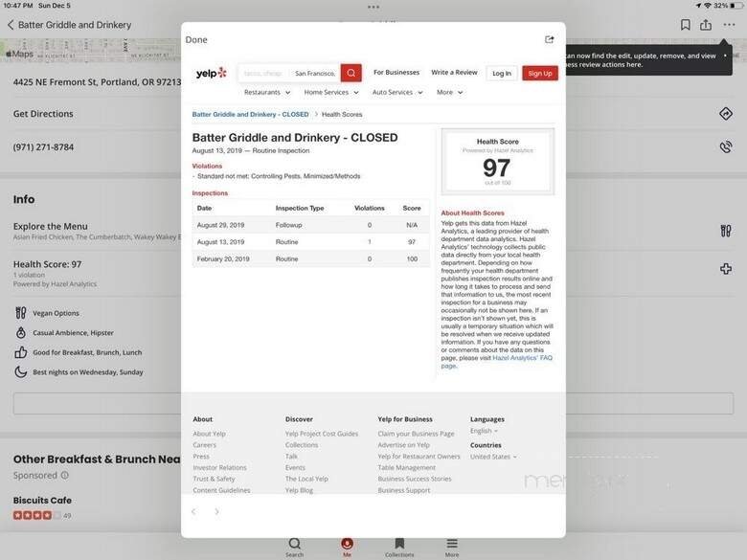Open Hazel Analytics' FAQ page link

pyautogui.click(x=522, y=358)
